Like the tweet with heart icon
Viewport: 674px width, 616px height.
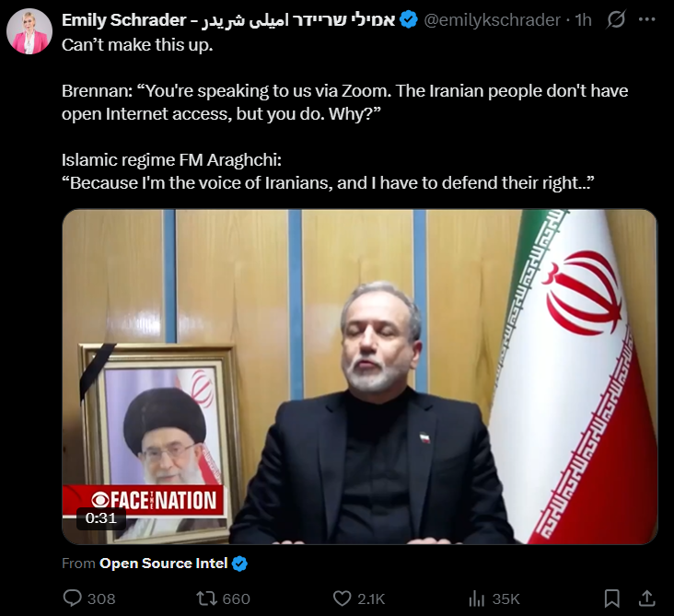(x=343, y=599)
